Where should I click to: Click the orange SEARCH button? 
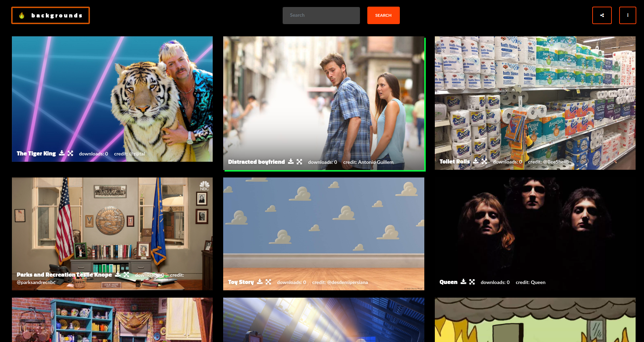383,15
